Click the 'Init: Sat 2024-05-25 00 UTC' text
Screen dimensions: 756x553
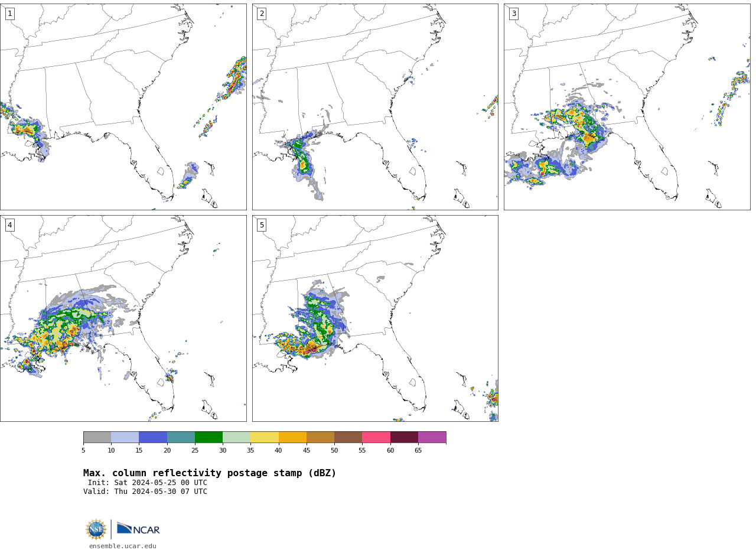point(148,483)
